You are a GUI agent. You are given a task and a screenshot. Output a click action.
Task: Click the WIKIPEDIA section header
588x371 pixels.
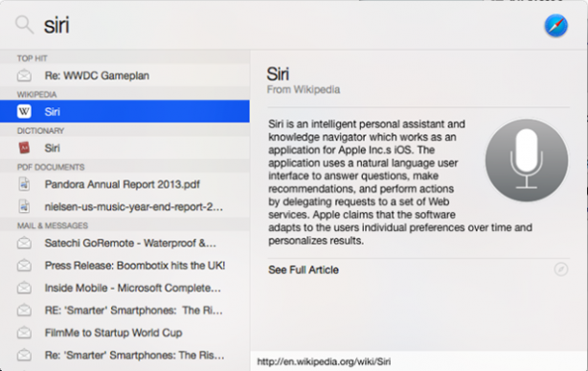pyautogui.click(x=36, y=94)
